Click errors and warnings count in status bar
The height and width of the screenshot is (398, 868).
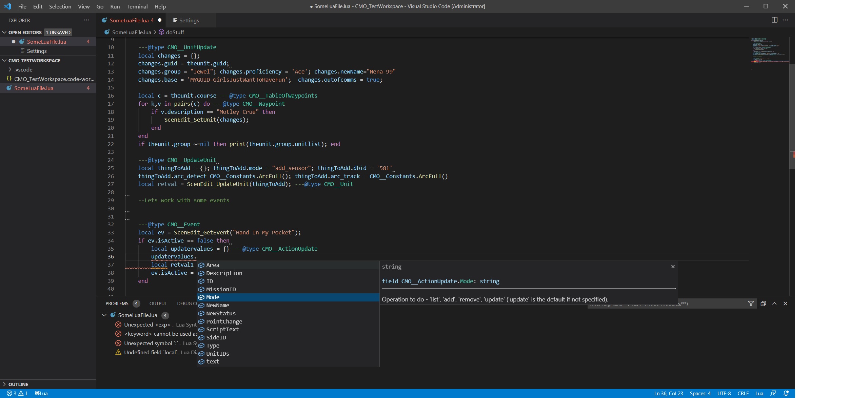tap(18, 393)
